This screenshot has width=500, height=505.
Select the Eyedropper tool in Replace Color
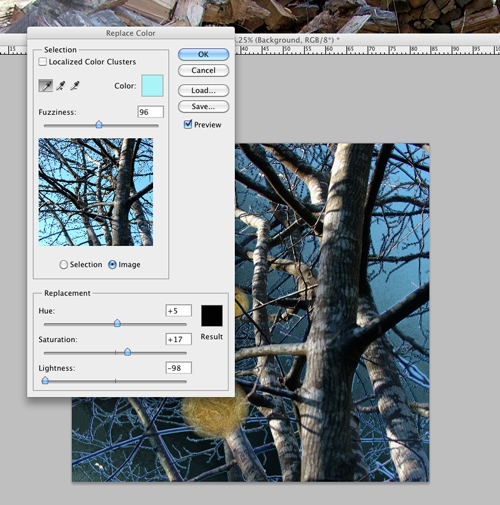click(x=46, y=86)
